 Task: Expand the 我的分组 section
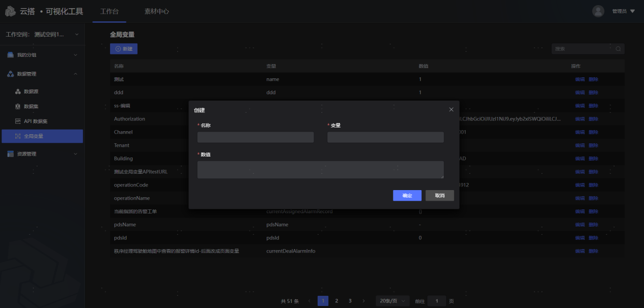(76, 55)
